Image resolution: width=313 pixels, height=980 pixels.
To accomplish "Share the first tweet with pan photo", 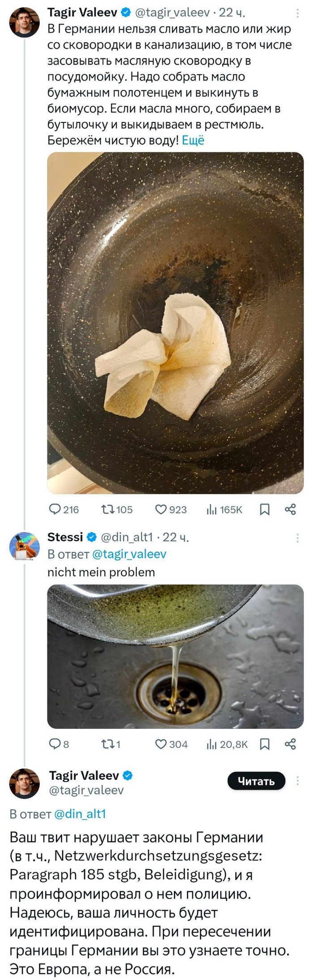I will click(x=290, y=509).
